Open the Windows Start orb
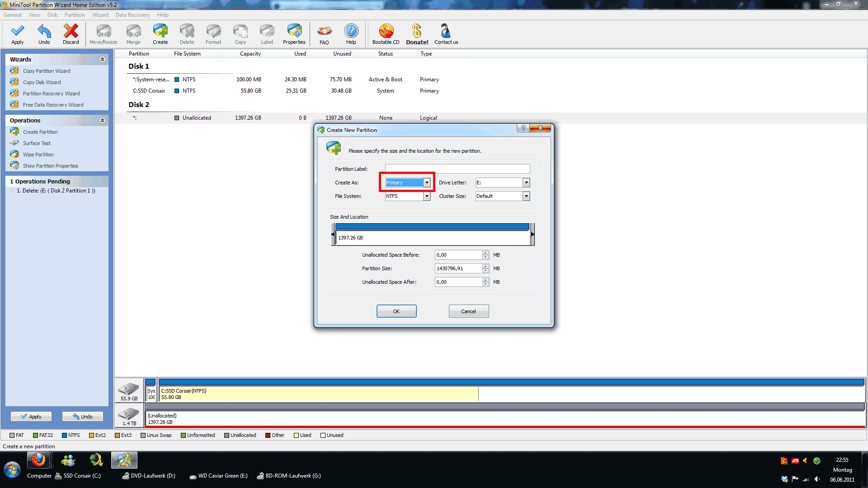This screenshot has height=488, width=868. pyautogui.click(x=12, y=470)
